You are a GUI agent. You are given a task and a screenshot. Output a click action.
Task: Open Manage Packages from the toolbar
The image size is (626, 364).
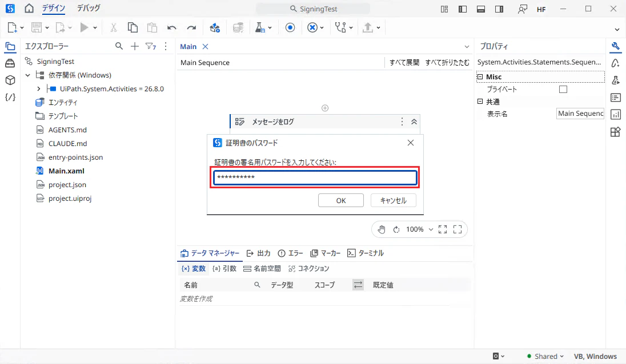(215, 27)
